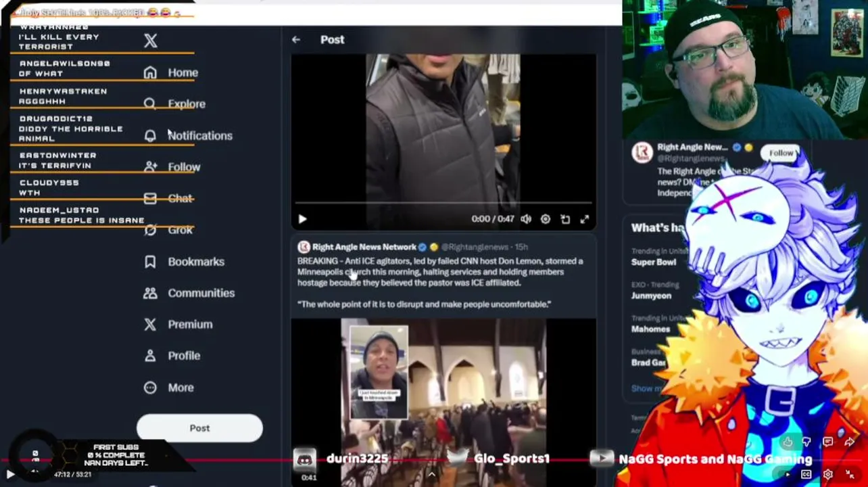This screenshot has width=868, height=487.
Task: Click the Profile menu label
Action: click(x=184, y=356)
